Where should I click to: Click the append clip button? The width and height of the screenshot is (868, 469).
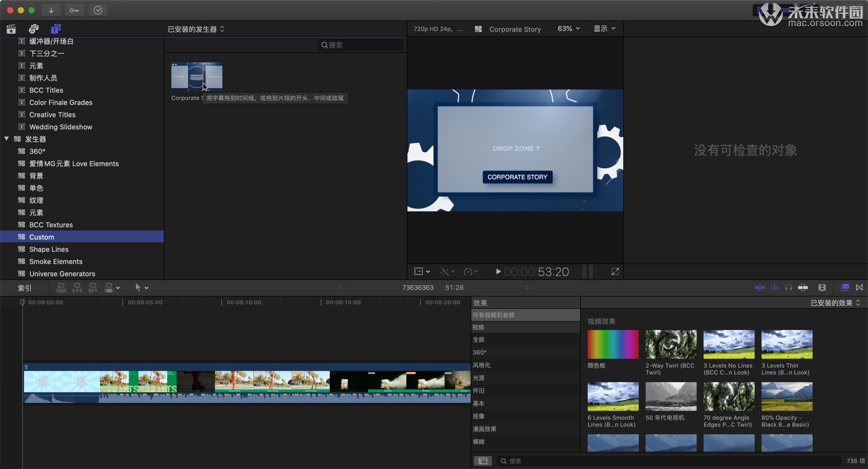(93, 288)
